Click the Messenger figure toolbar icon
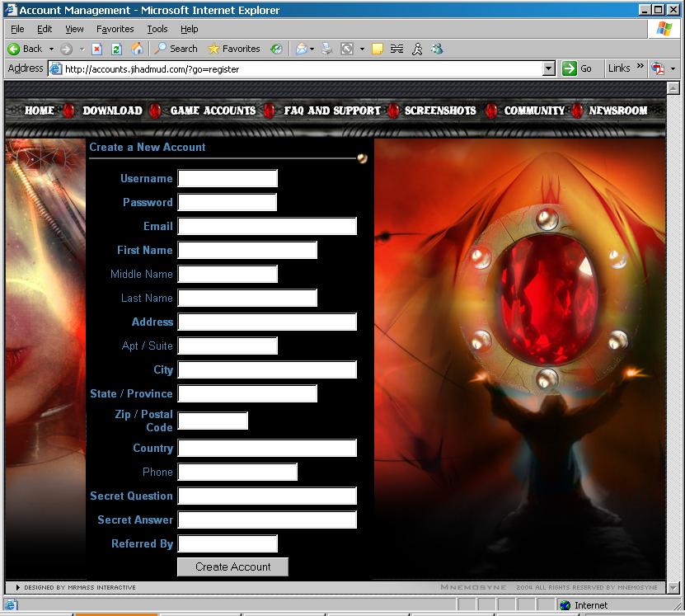Image resolution: width=685 pixels, height=616 pixels. [x=417, y=49]
